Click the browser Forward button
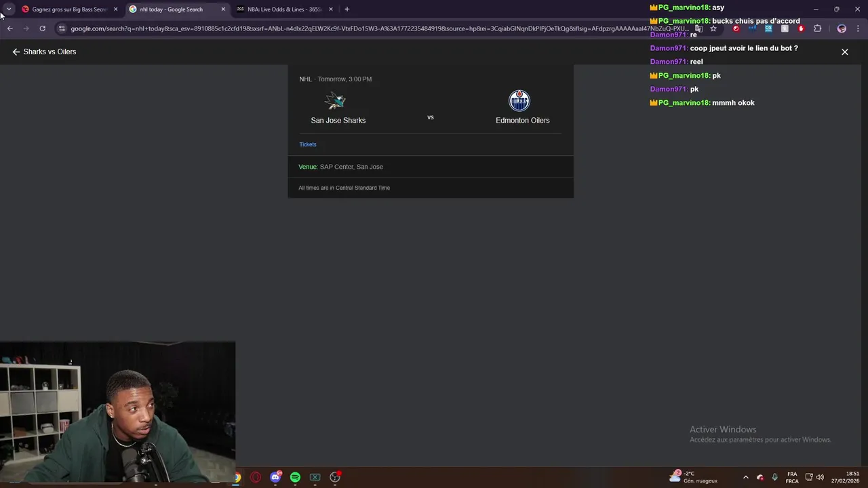The width and height of the screenshot is (868, 488). [x=26, y=28]
